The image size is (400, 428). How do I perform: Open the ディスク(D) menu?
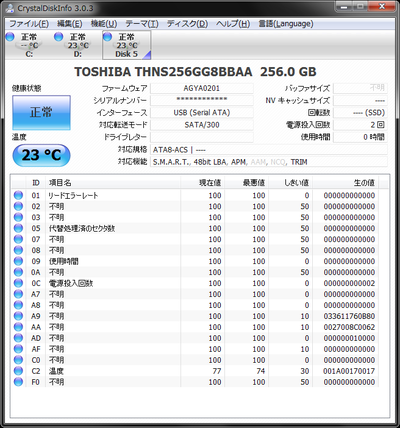[187, 24]
